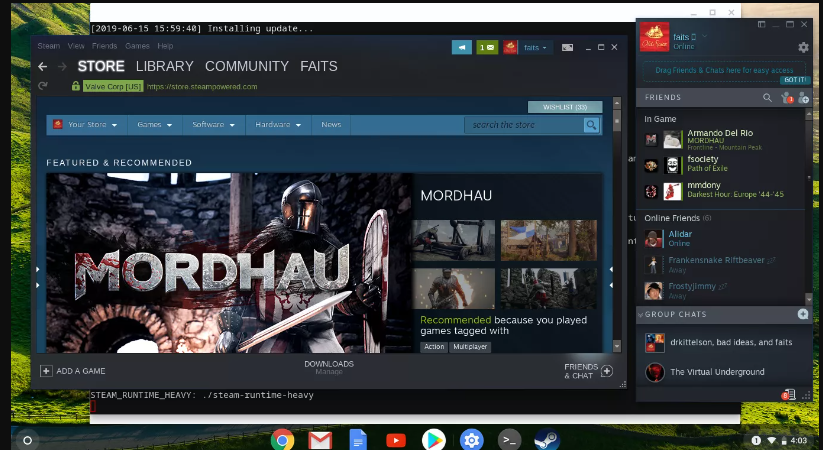The image size is (823, 450).
Task: Click the forward navigation arrow in Steam
Action: (x=62, y=67)
